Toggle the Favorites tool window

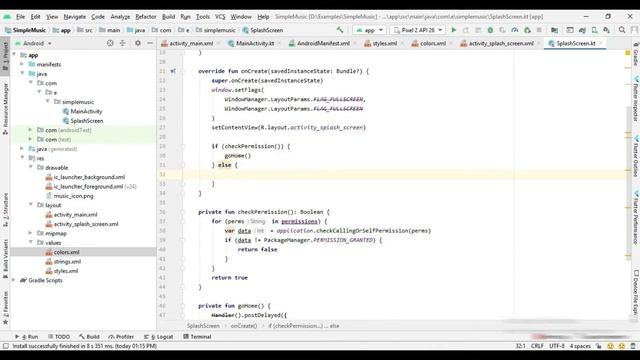tap(5, 308)
